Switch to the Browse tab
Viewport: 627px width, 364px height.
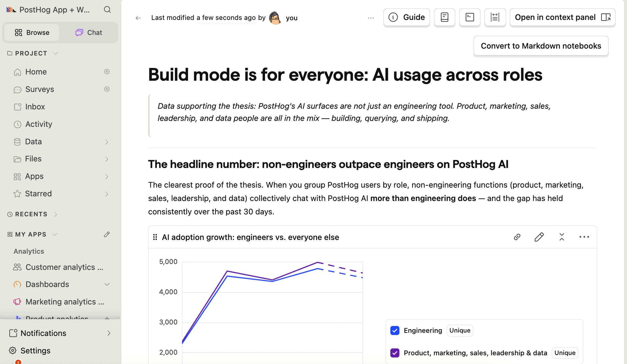32,32
